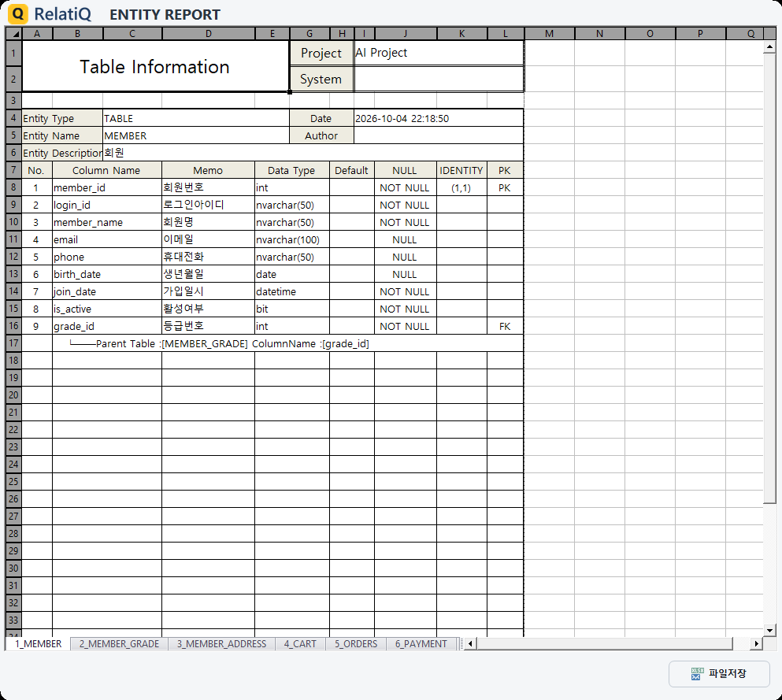Image resolution: width=782 pixels, height=700 pixels.
Task: Click the vertical scrollbar thumb
Action: click(769, 278)
